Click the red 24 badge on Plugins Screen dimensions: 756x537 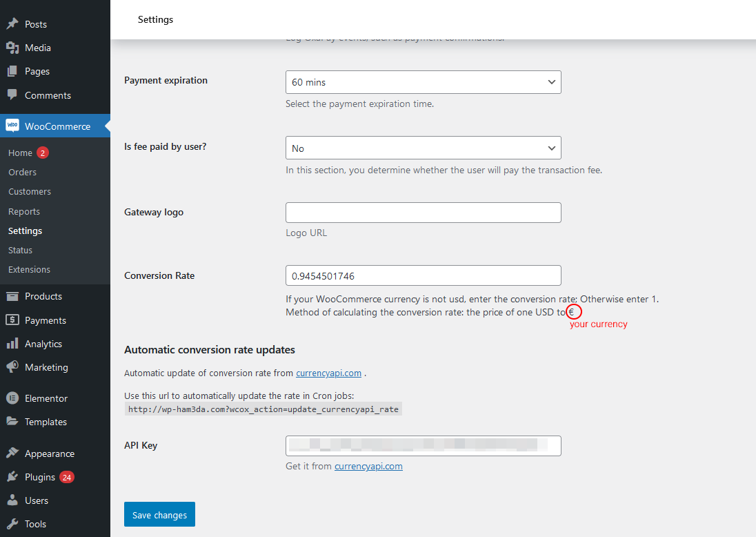(x=66, y=477)
